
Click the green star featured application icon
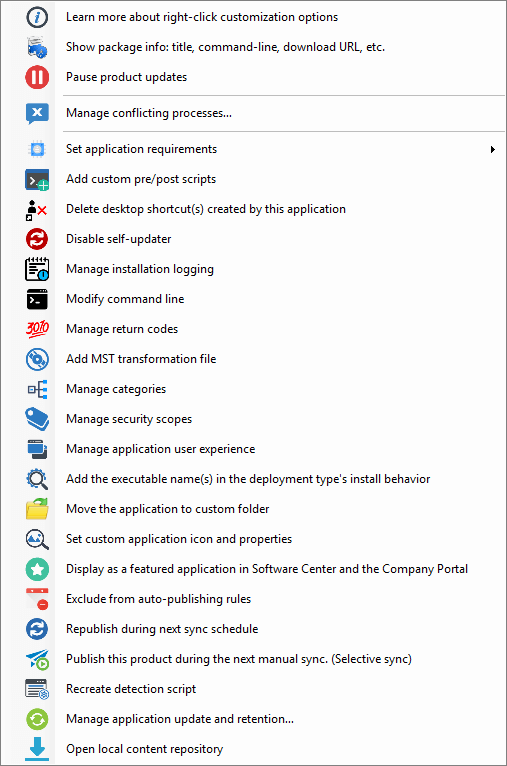[x=37, y=569]
